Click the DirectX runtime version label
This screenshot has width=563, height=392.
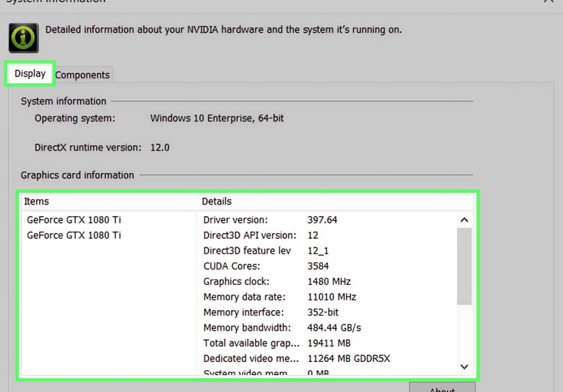(x=88, y=147)
